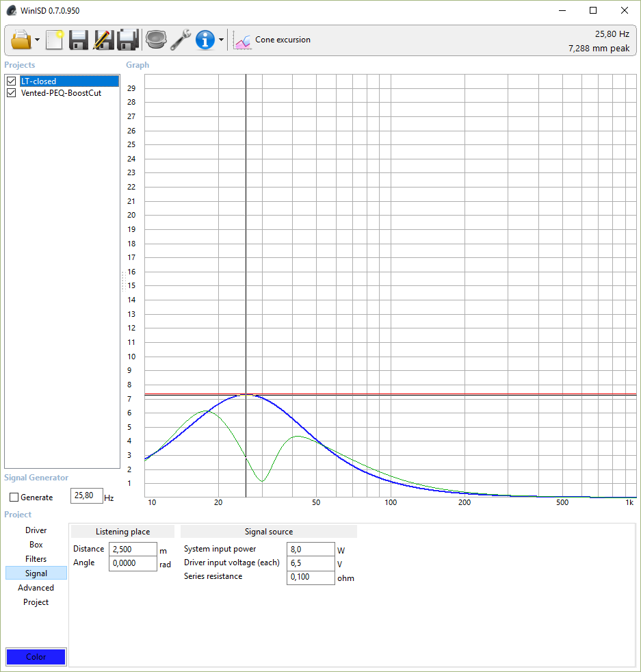
Task: Click the Series resistance field
Action: pyautogui.click(x=311, y=577)
